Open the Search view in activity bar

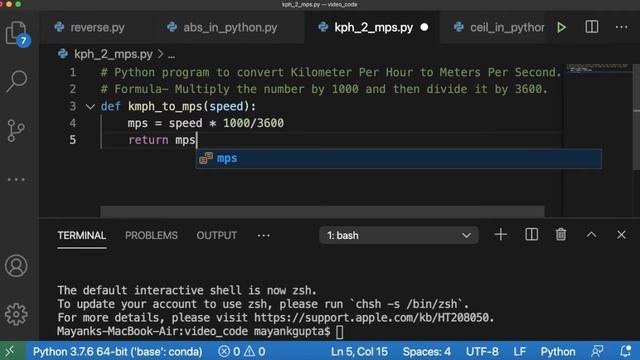(x=17, y=81)
